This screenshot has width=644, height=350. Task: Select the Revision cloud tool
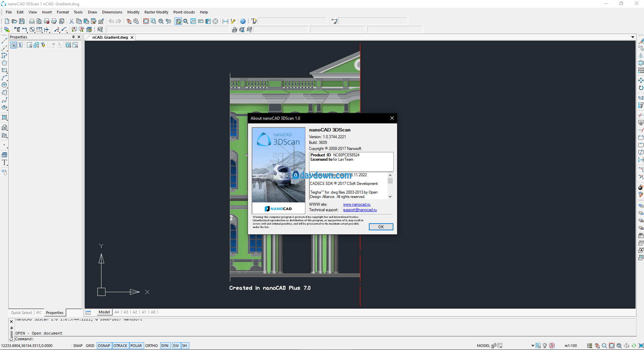(x=4, y=92)
